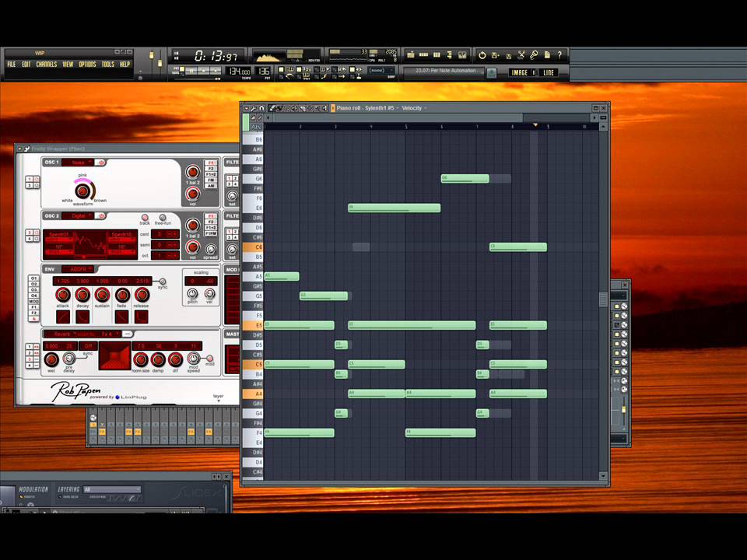
Task: Show the browser panel from the top toolbar
Action: pos(450,55)
